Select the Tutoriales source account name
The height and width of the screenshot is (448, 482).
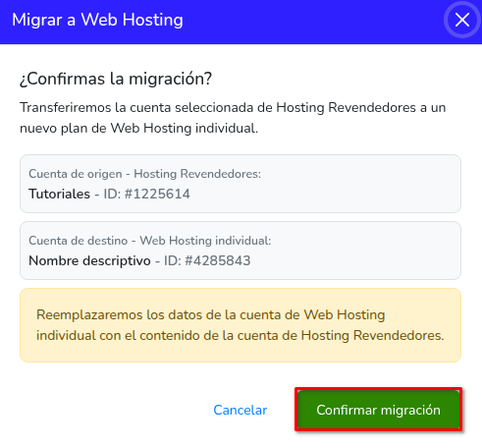tap(59, 194)
